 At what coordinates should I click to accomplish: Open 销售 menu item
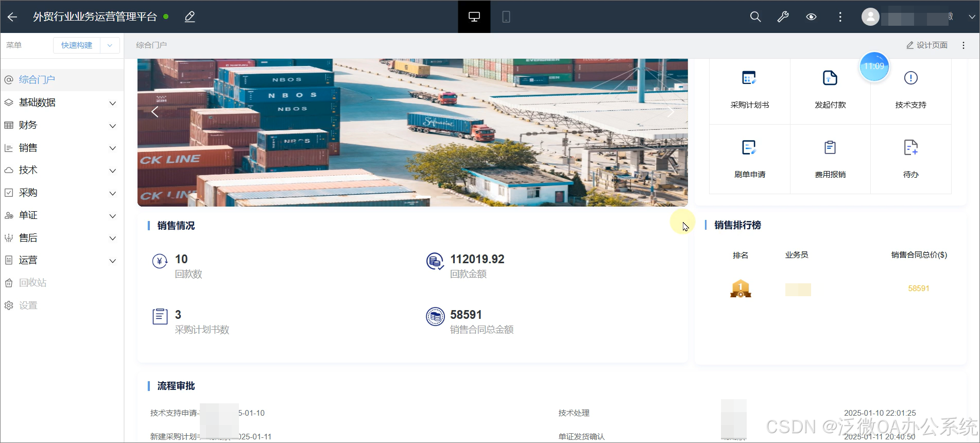point(28,148)
